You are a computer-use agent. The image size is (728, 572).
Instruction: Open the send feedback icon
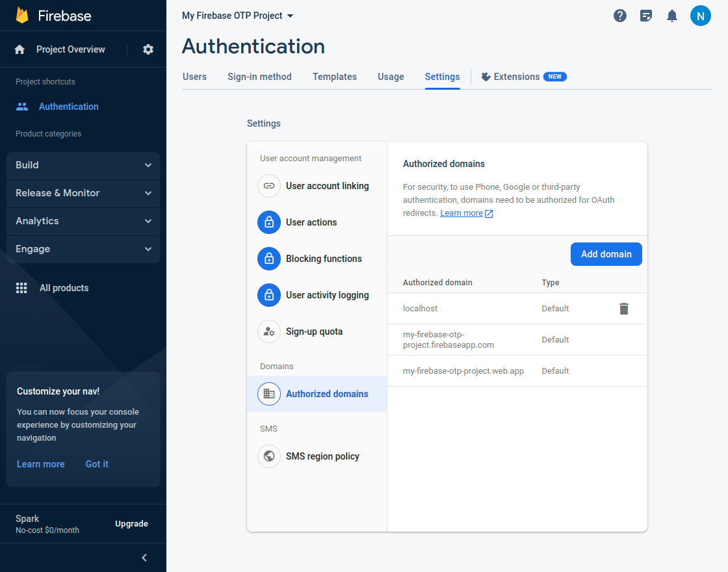[646, 15]
